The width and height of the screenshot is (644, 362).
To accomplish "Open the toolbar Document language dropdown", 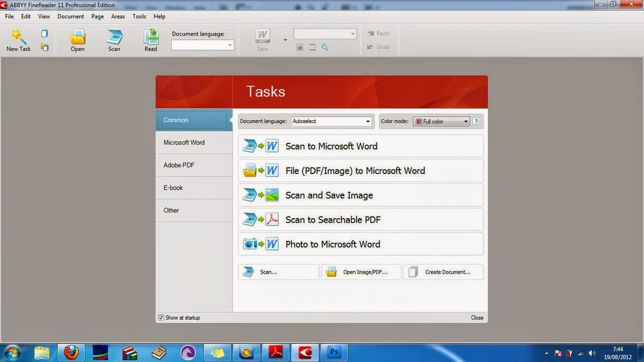I will pyautogui.click(x=202, y=45).
